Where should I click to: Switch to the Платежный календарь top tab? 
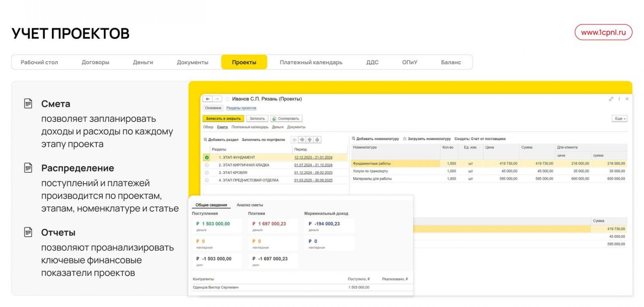(x=311, y=62)
